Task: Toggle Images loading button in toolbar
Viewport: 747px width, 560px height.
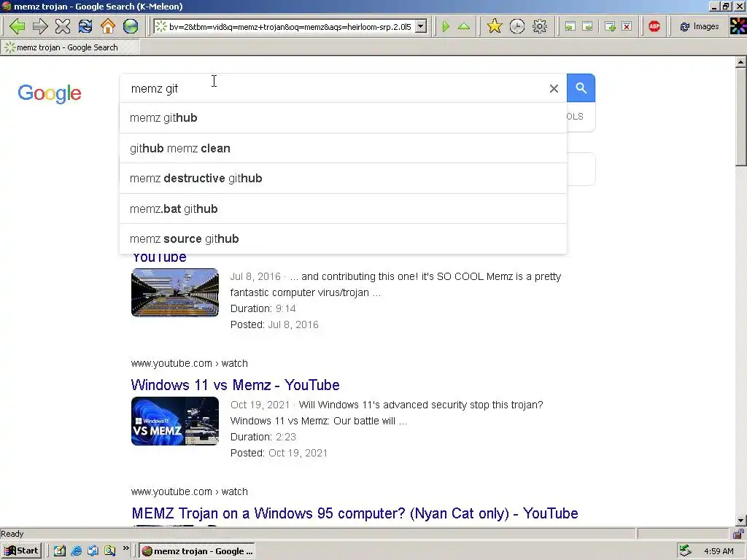Action: [699, 27]
